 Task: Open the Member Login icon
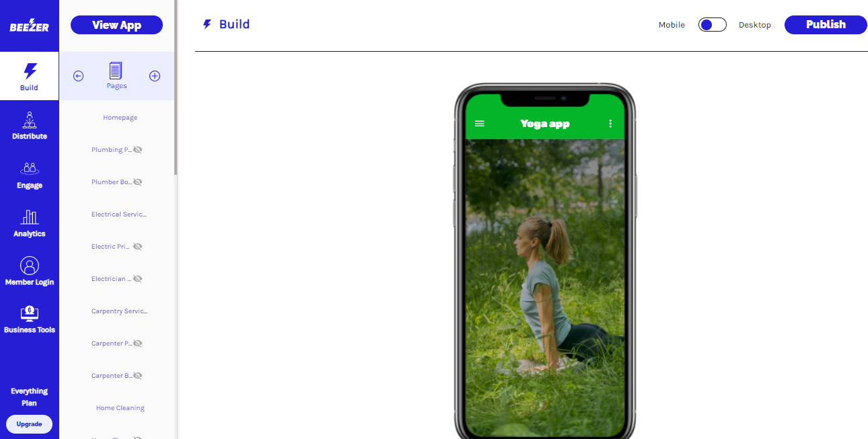[30, 266]
